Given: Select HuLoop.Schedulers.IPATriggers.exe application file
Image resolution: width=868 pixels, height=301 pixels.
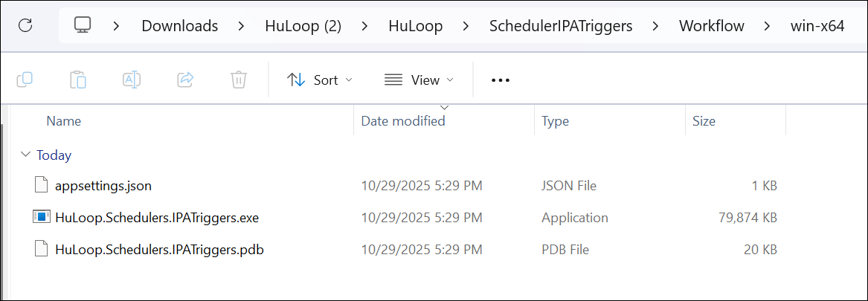Looking at the screenshot, I should point(156,218).
